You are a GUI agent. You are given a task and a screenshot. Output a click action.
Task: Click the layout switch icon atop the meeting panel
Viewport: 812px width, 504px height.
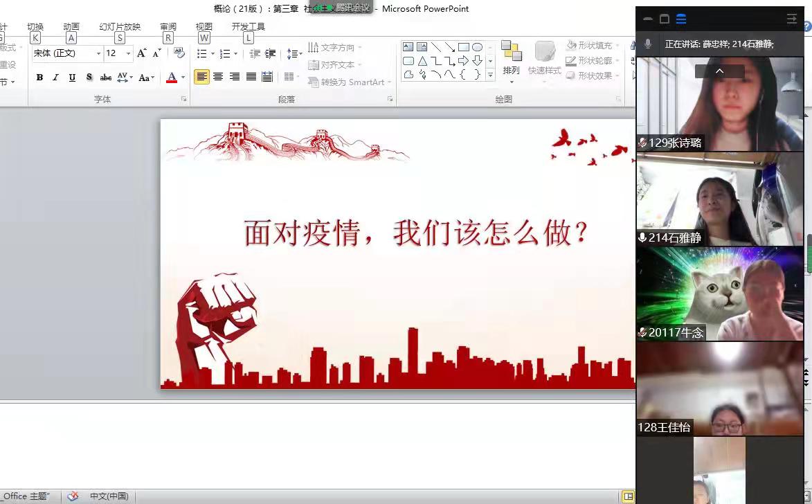(681, 19)
